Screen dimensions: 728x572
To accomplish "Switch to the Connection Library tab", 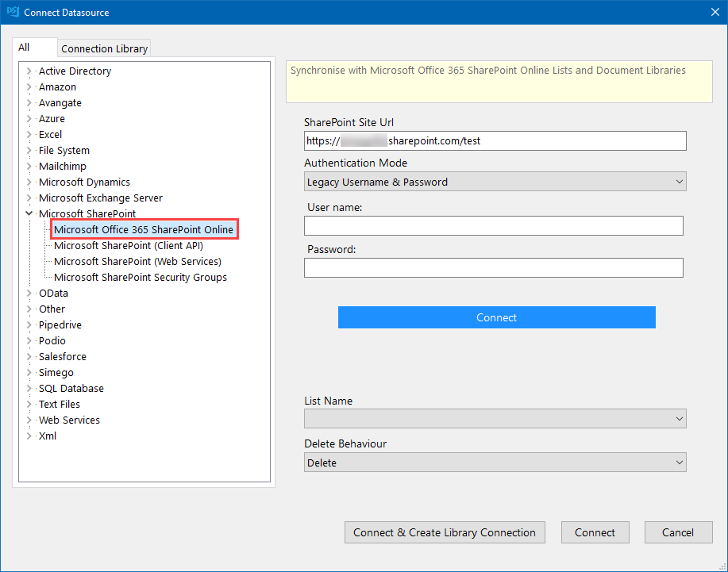I will 105,48.
